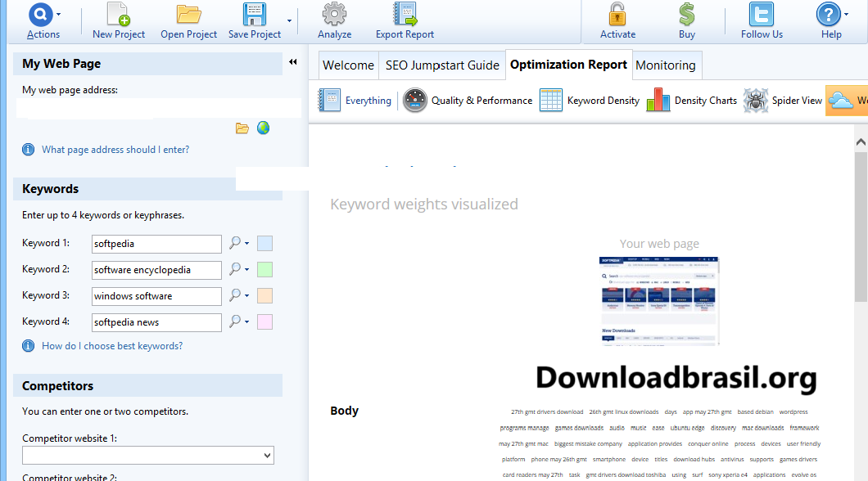Click the globe icon under web address
The image size is (868, 481).
(x=263, y=128)
